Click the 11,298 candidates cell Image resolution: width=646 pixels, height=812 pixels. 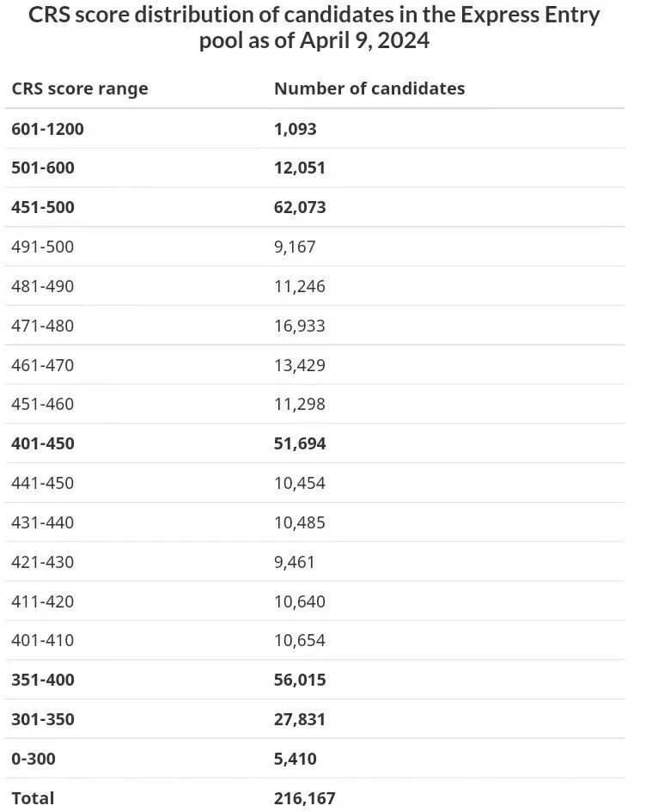coord(300,404)
